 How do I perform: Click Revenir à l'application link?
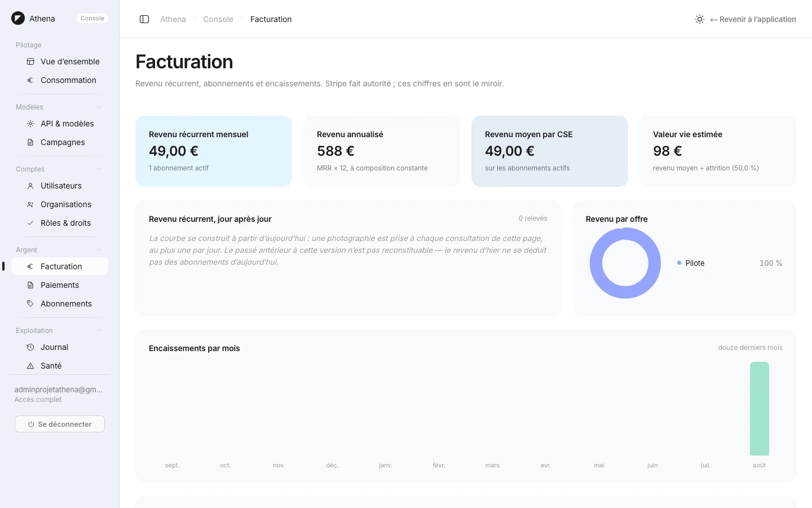point(753,19)
